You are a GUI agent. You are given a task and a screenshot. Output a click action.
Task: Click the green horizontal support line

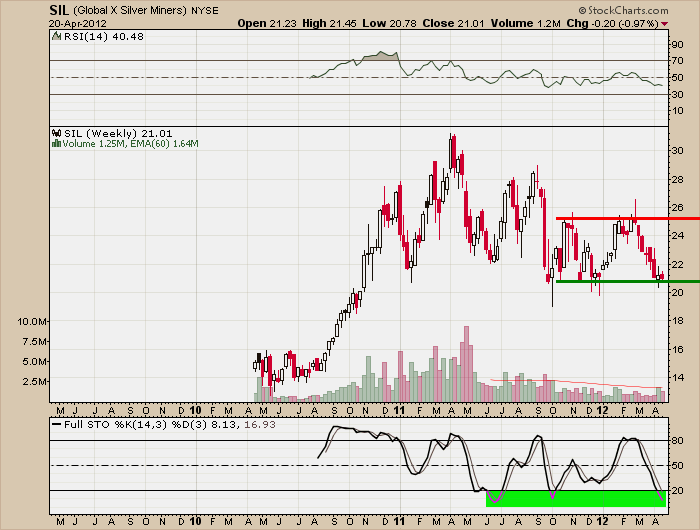click(628, 281)
